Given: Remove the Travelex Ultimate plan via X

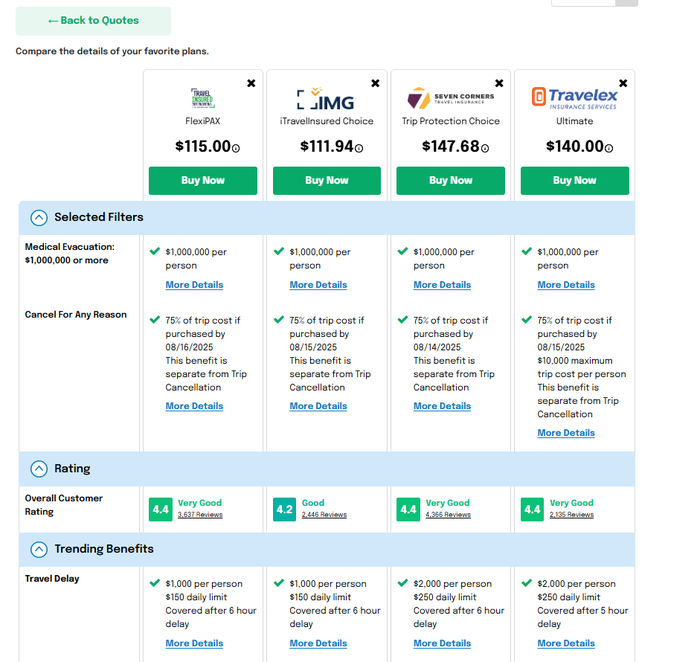Looking at the screenshot, I should pyautogui.click(x=623, y=83).
